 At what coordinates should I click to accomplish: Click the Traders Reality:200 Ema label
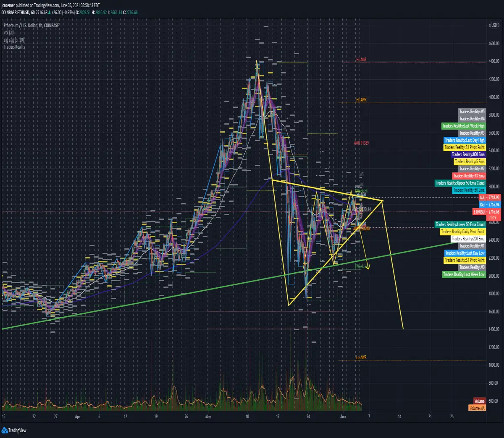[468, 239]
